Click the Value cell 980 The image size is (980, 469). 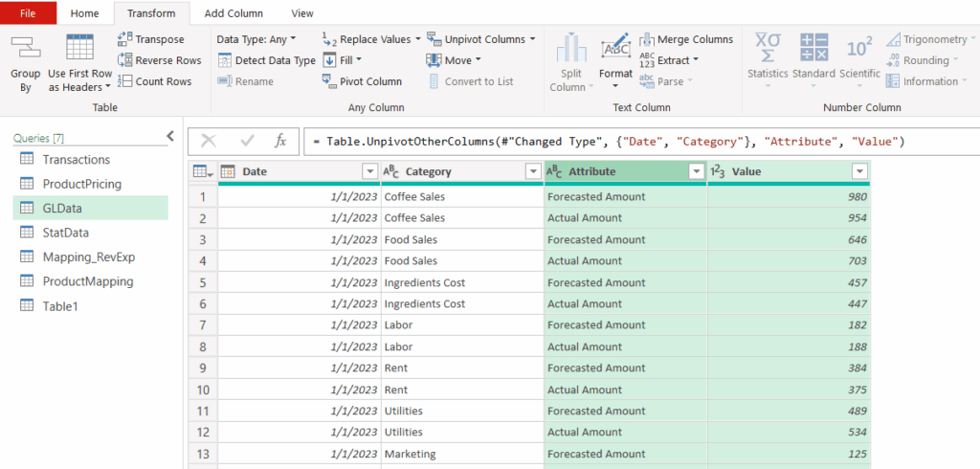tap(789, 197)
